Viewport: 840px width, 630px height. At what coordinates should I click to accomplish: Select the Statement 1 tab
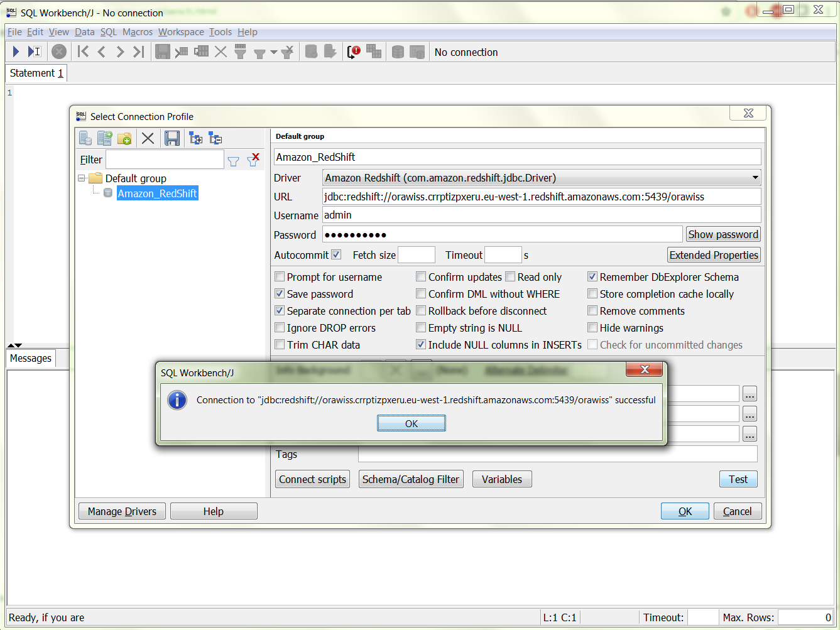(36, 73)
